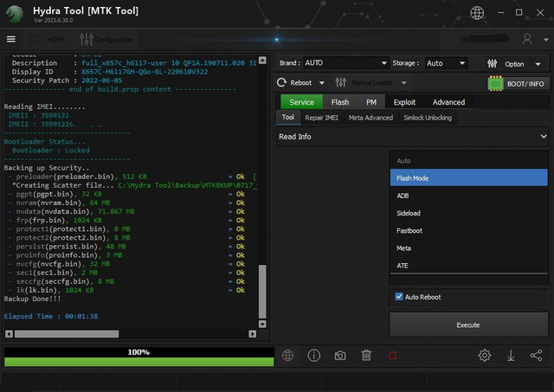This screenshot has width=554, height=392.
Task: Go to HOME
Action: pyautogui.click(x=48, y=40)
